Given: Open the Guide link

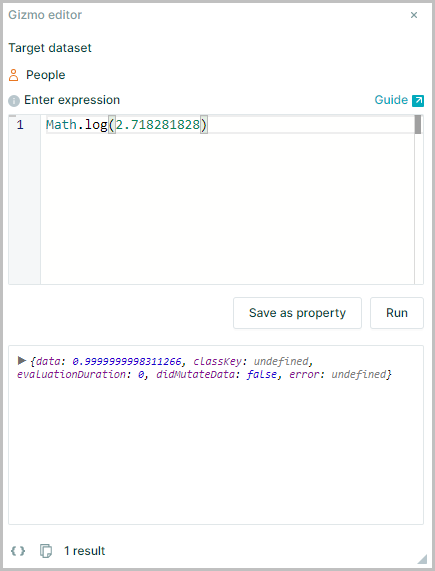Looking at the screenshot, I should click(x=391, y=100).
